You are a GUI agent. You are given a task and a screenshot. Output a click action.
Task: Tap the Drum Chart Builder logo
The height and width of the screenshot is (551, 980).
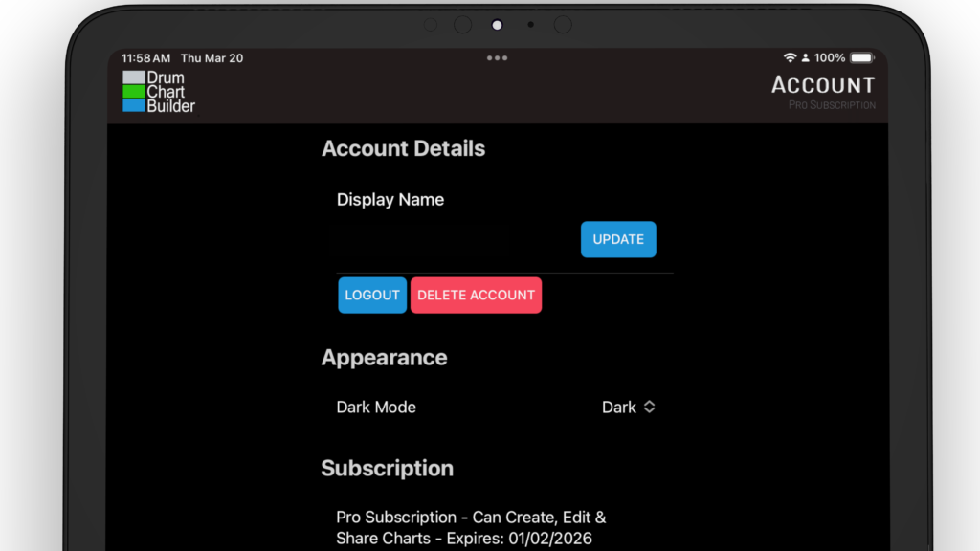pyautogui.click(x=159, y=92)
